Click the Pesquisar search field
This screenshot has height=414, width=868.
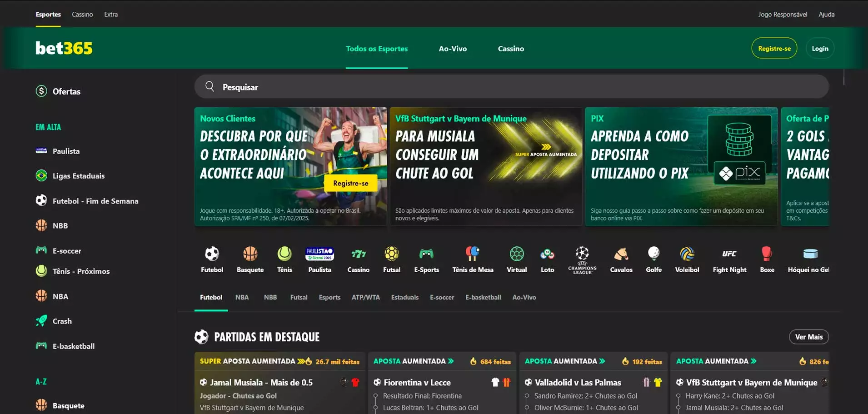(x=511, y=87)
